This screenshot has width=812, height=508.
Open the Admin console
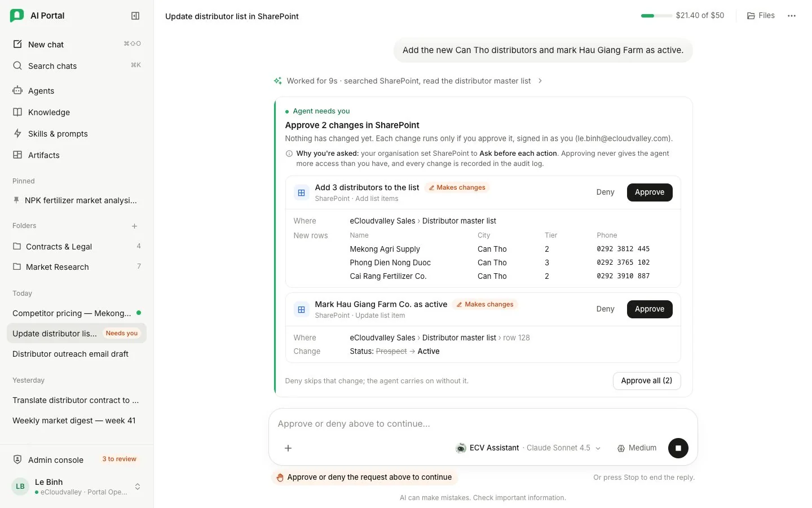point(77,459)
